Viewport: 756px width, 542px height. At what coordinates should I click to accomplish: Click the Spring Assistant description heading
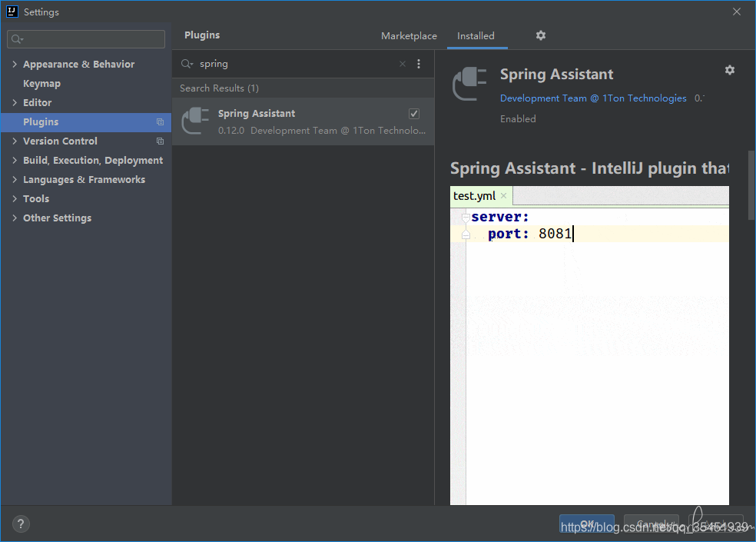tap(589, 168)
